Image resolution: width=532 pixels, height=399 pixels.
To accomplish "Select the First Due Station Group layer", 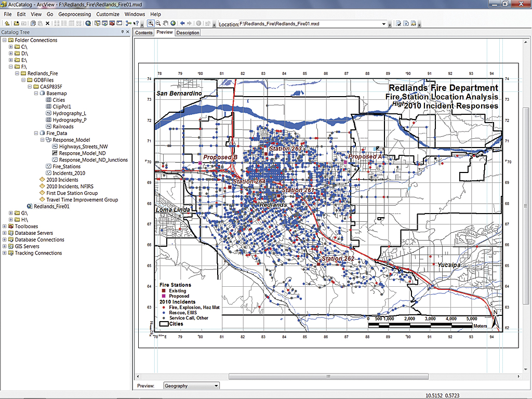I will pyautogui.click(x=72, y=193).
